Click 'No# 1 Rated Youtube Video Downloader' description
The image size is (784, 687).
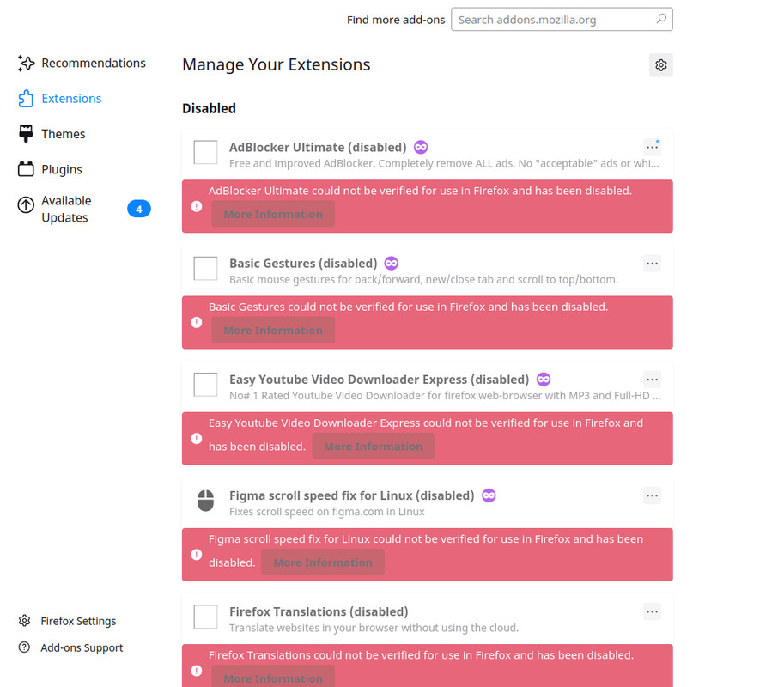[445, 396]
